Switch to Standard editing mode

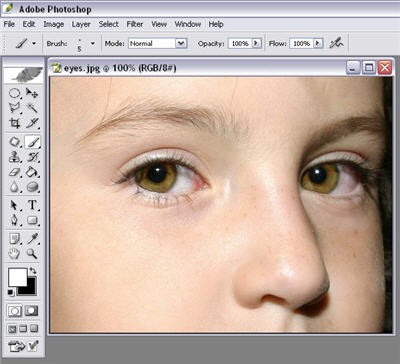click(x=15, y=311)
